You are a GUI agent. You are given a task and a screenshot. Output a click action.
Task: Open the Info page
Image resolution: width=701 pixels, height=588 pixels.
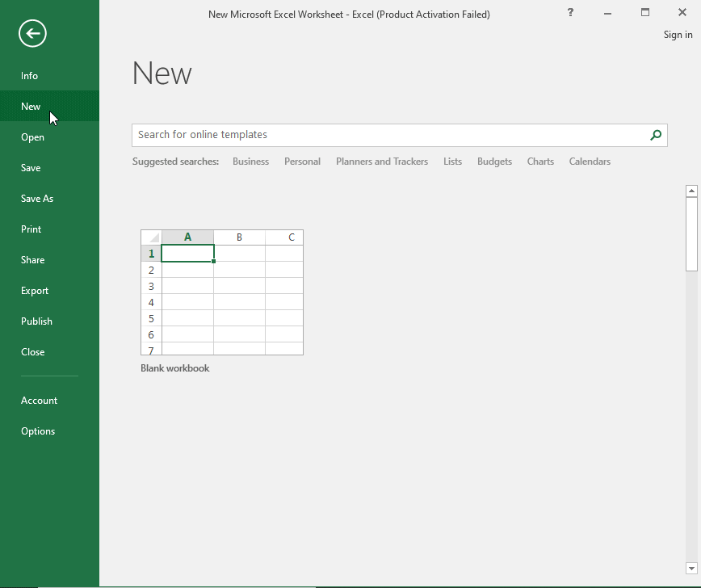pyautogui.click(x=30, y=76)
